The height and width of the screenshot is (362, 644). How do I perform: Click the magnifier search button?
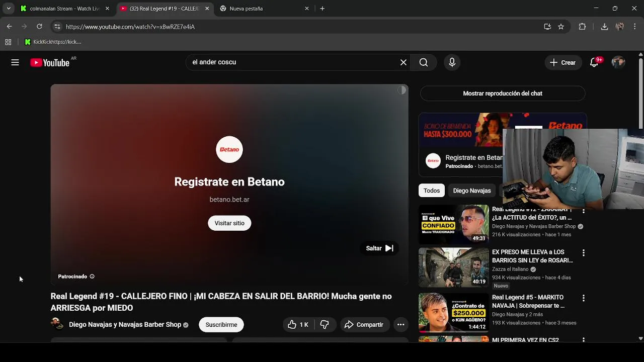[x=424, y=62]
